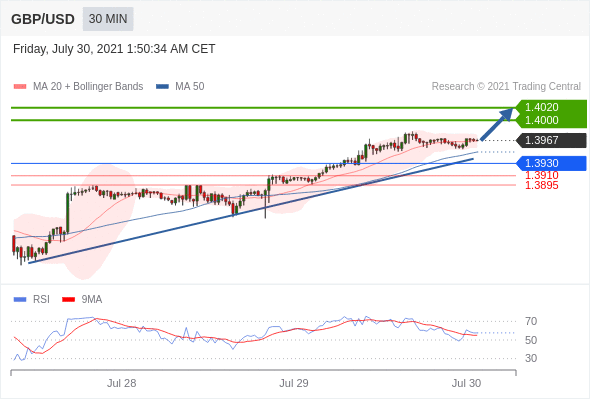
Task: Click the 1.3930 blue pivot price tag
Action: (x=551, y=163)
